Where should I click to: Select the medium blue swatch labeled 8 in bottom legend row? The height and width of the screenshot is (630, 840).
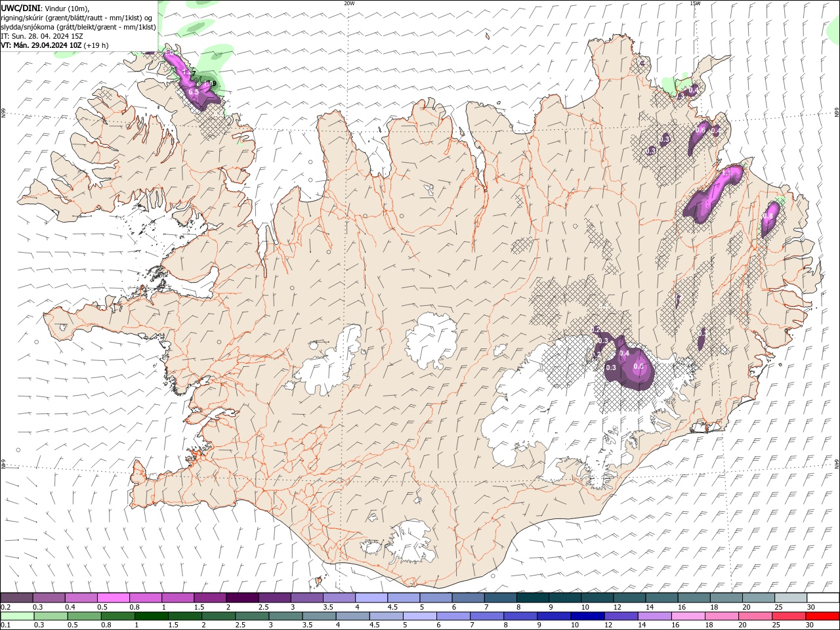pos(520,616)
